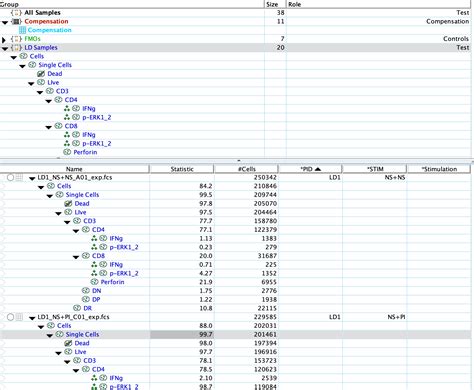The width and height of the screenshot is (474, 390).
Task: Click gate icon of DN row showing 2776 cells
Action: (86, 291)
